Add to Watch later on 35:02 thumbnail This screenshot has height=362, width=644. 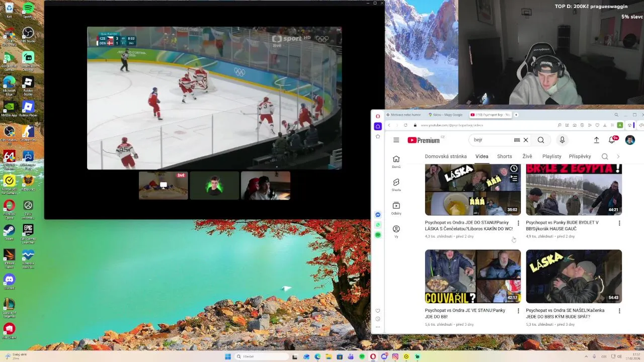(514, 169)
